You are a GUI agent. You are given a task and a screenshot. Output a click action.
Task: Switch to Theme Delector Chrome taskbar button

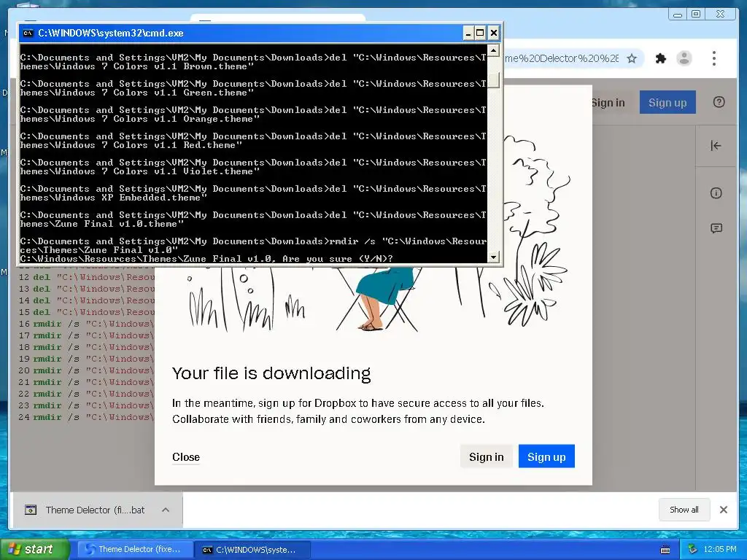135,549
